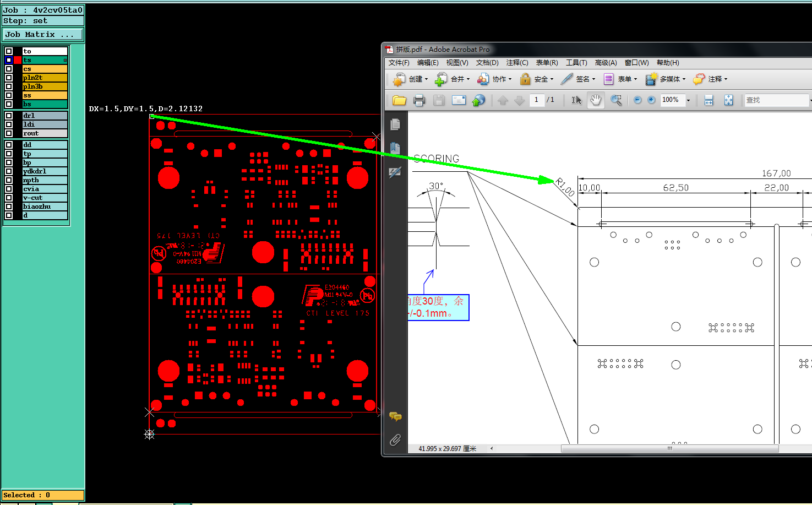Open the Attachments paperclip icon

395,440
